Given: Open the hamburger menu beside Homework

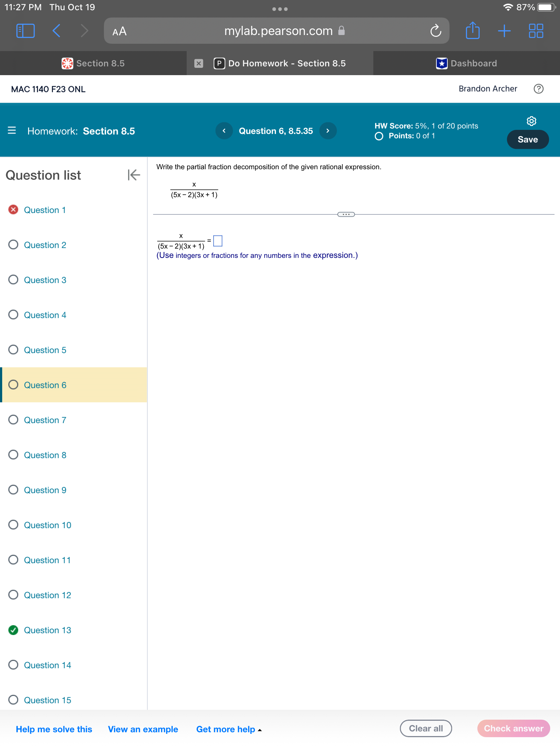Looking at the screenshot, I should point(12,130).
